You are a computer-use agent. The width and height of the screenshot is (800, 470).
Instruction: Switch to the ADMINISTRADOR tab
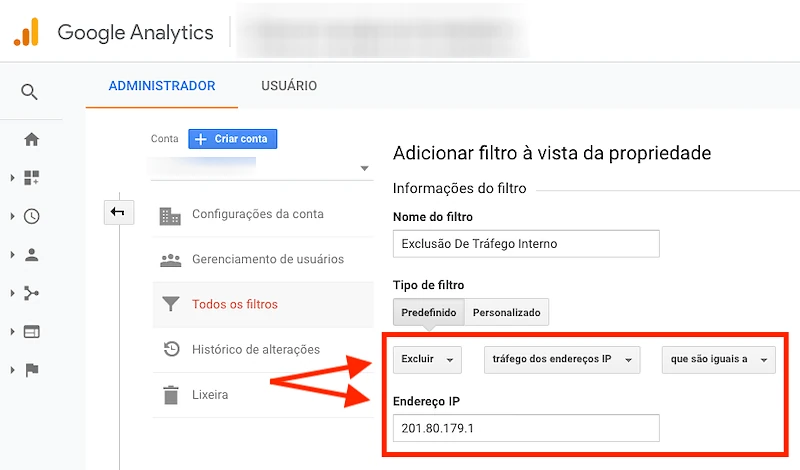tap(162, 86)
